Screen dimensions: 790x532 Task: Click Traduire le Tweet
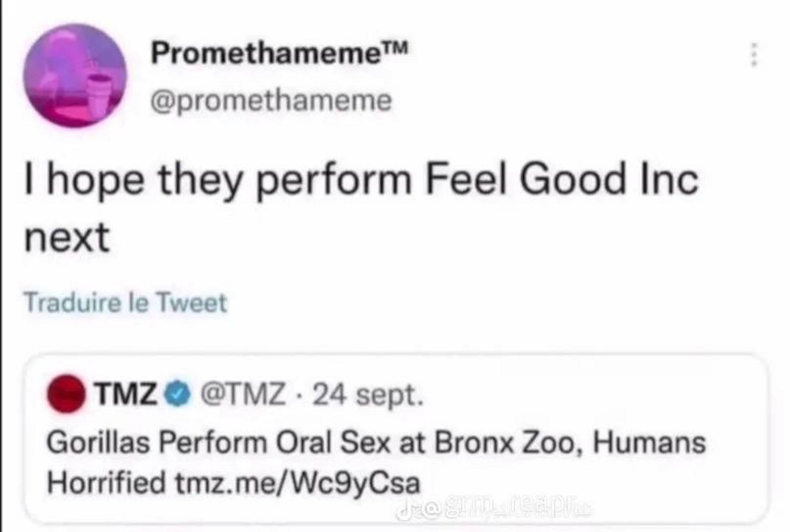click(x=126, y=303)
